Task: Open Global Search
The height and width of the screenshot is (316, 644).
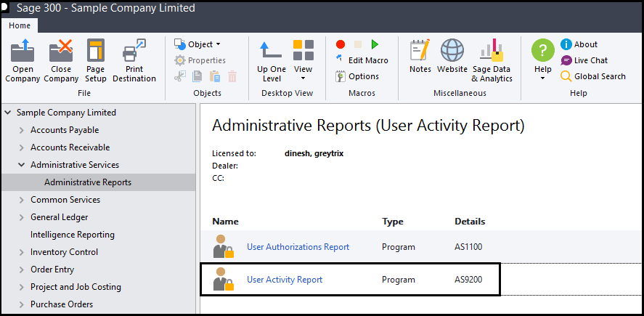Action: [593, 76]
